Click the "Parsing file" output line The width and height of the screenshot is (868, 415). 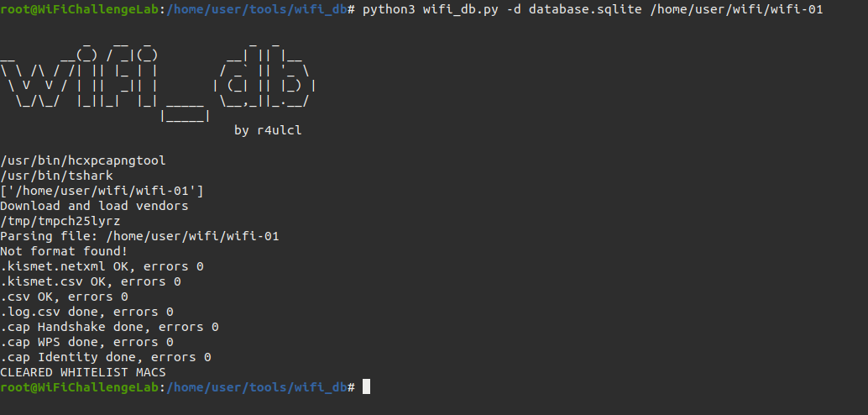(139, 236)
